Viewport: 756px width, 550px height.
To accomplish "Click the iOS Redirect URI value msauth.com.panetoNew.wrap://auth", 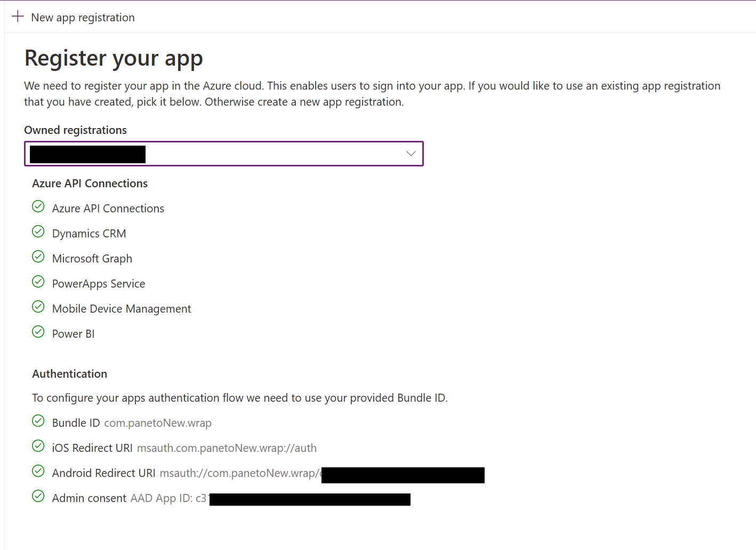I will (227, 448).
